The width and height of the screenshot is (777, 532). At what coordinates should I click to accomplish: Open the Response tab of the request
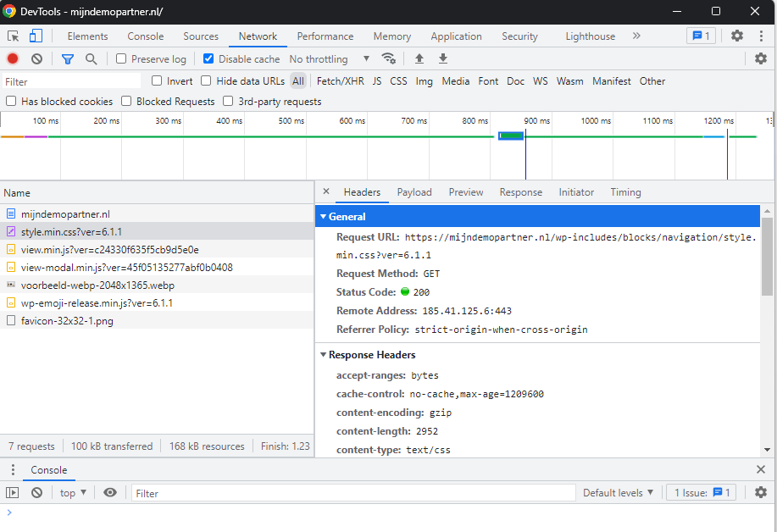point(521,192)
